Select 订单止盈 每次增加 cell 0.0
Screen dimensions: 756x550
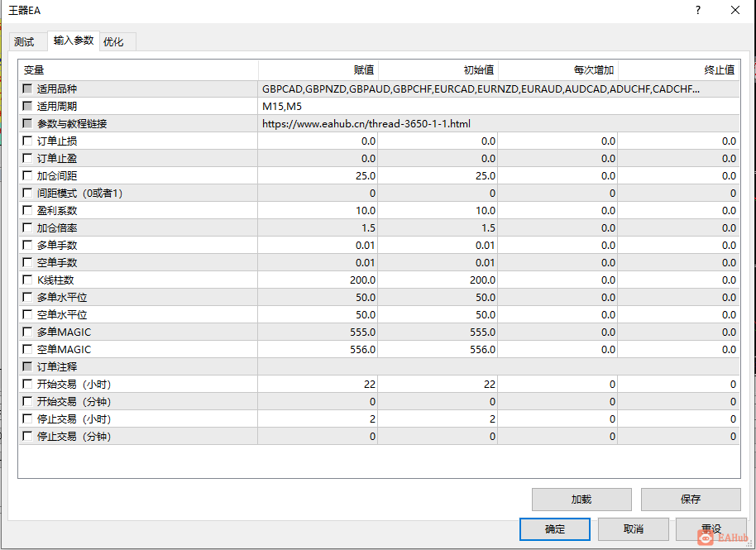[x=557, y=158]
